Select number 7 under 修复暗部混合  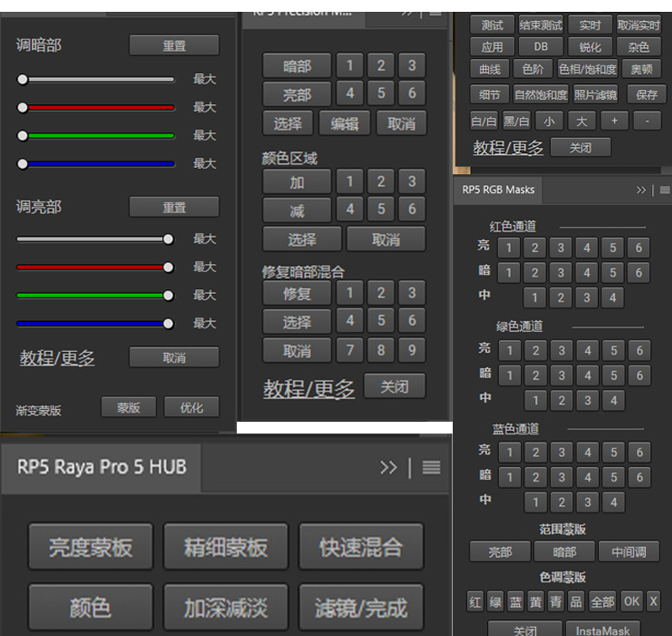349,350
